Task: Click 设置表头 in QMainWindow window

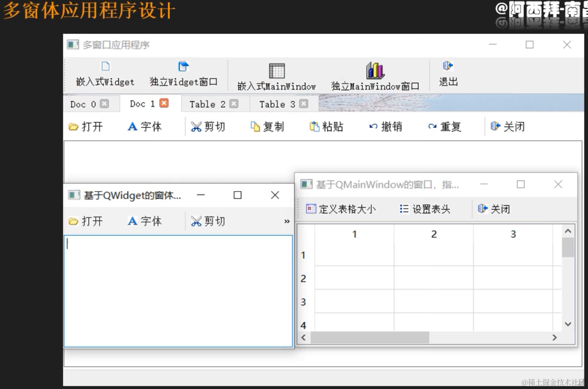Action: (425, 209)
